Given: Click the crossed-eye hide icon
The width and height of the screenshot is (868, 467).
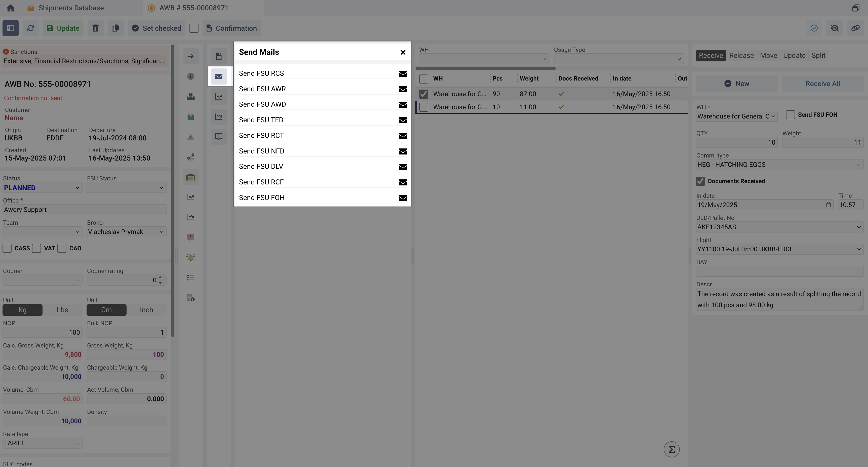Looking at the screenshot, I should click(x=834, y=28).
